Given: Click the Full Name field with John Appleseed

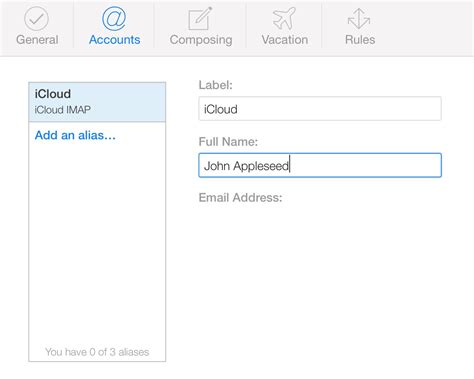Looking at the screenshot, I should coord(320,165).
